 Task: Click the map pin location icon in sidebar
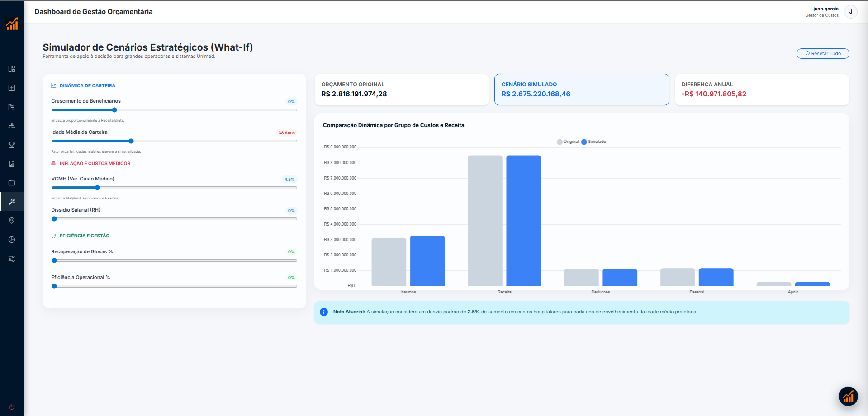point(12,221)
